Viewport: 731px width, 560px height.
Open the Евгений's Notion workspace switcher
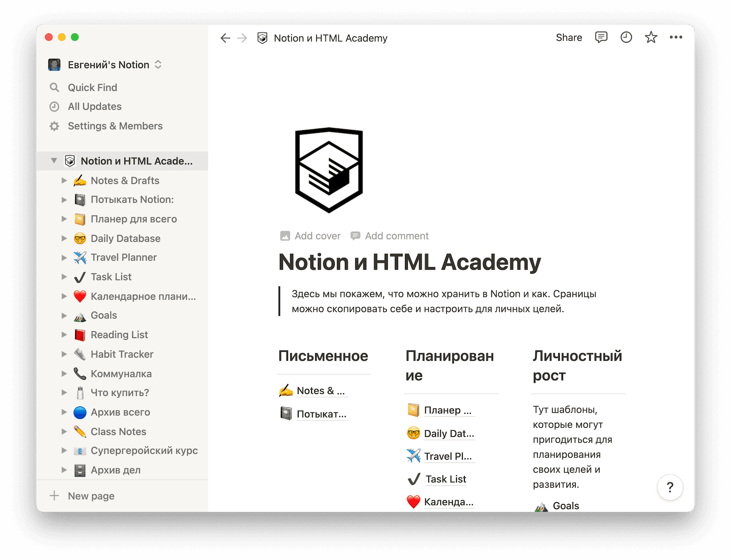(105, 65)
